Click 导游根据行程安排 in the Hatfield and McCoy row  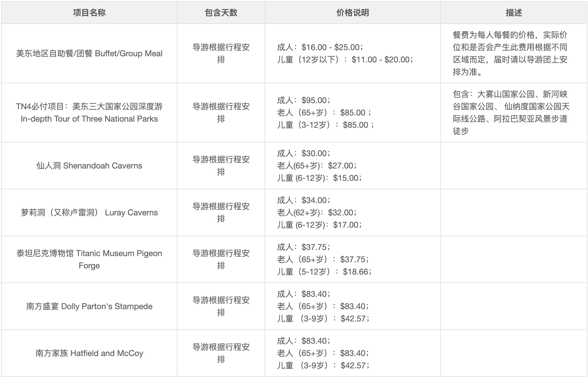221,353
